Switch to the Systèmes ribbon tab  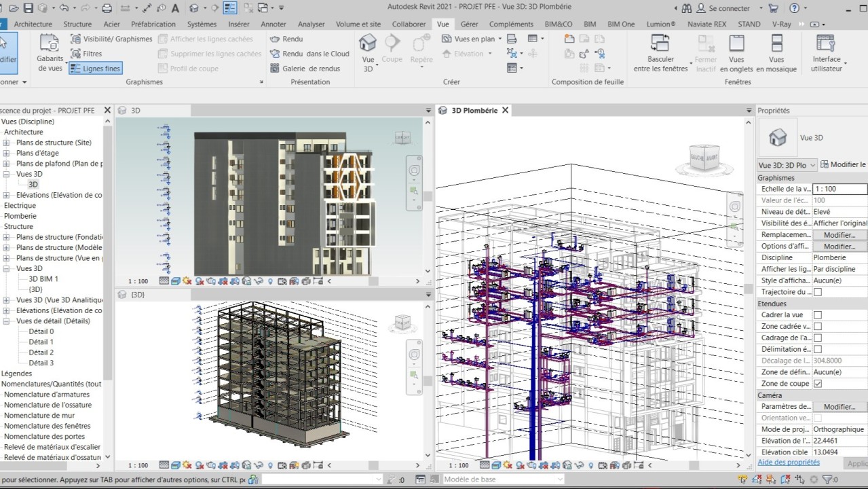click(202, 24)
